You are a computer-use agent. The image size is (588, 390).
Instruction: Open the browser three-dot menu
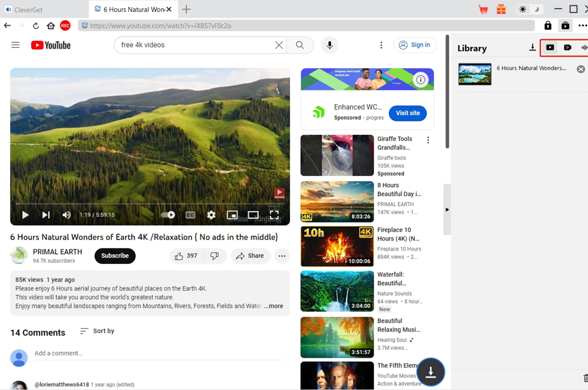(x=582, y=25)
